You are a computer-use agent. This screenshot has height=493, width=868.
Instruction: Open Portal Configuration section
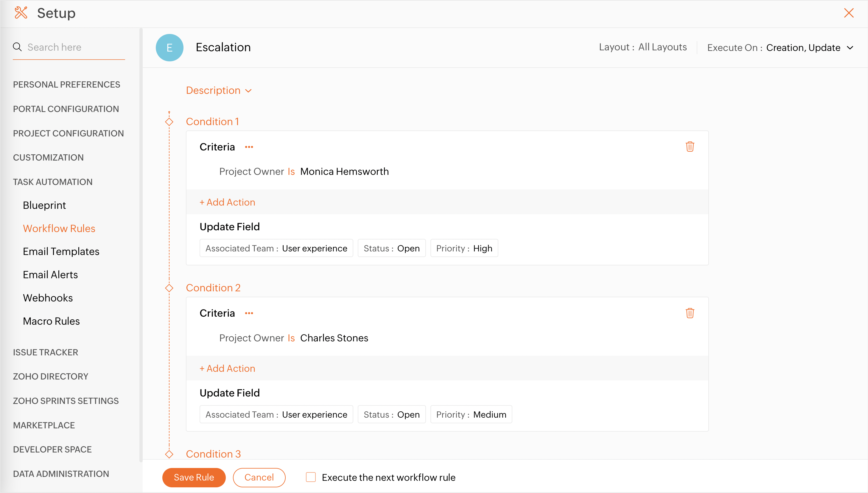(66, 109)
